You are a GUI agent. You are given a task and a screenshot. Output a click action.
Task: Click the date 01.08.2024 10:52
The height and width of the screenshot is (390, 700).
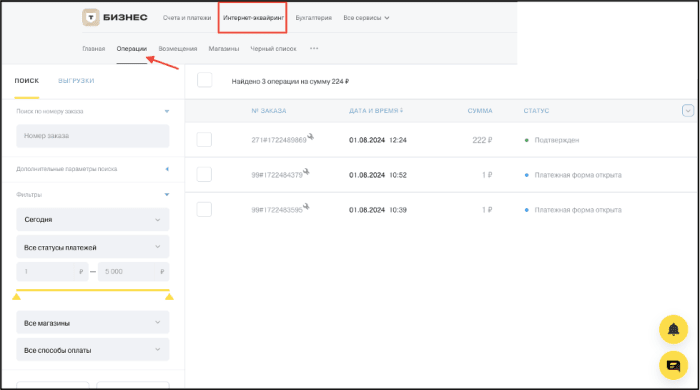pos(378,175)
